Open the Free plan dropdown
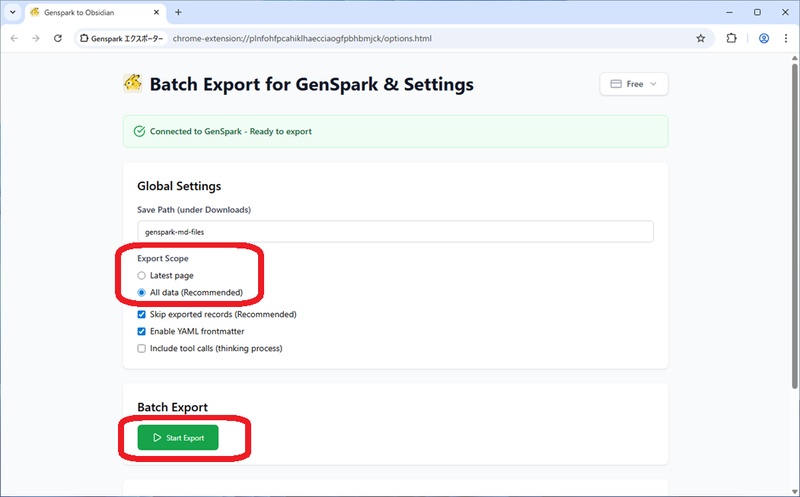The image size is (800, 497). click(x=634, y=84)
